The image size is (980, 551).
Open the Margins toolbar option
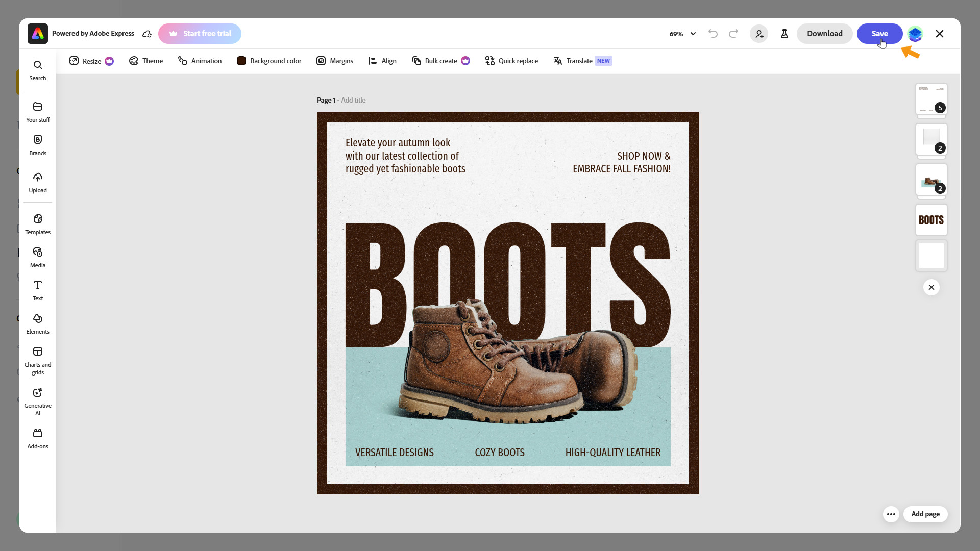point(335,61)
